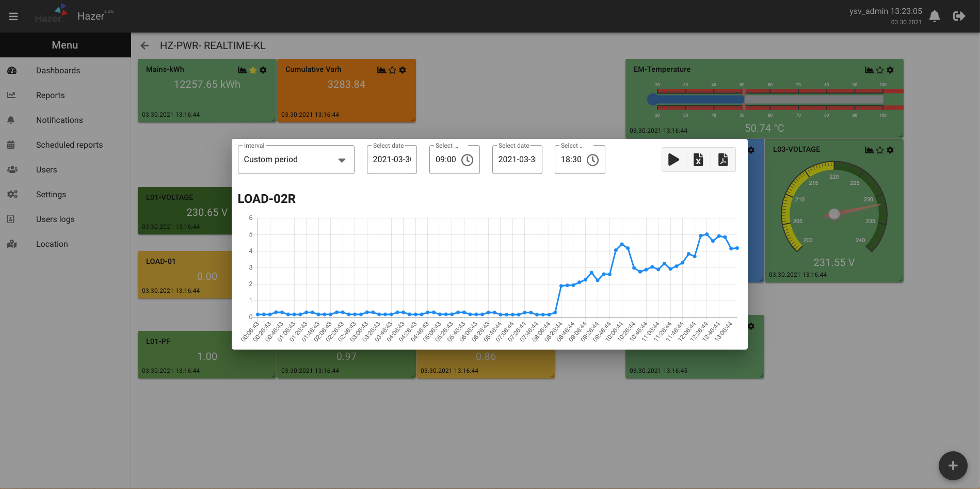Open the chart icon on the Mains-kWh widget
This screenshot has height=489, width=980.
(242, 70)
